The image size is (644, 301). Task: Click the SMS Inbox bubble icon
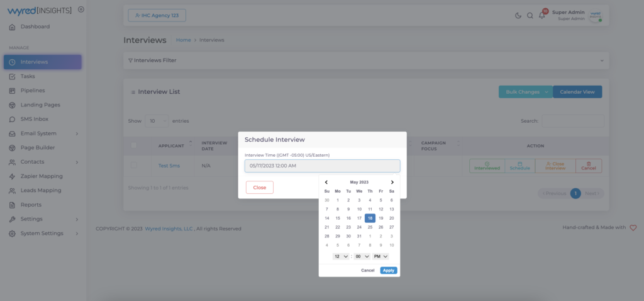point(12,119)
